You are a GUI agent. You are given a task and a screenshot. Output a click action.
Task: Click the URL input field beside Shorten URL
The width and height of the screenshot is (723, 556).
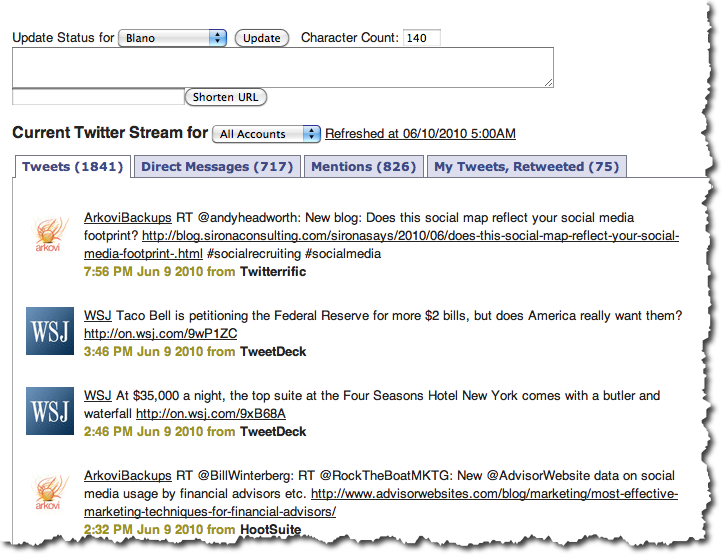tap(98, 97)
